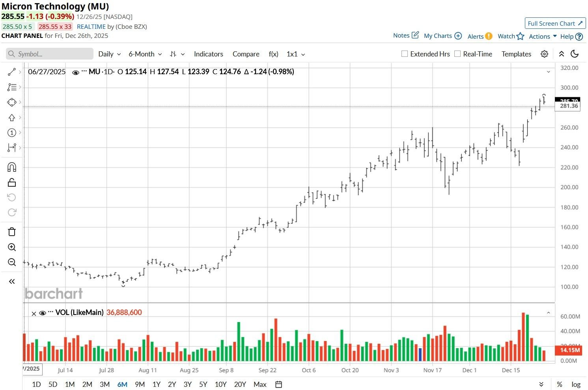
Task: Hide the MU price series eye toggle
Action: click(x=75, y=72)
